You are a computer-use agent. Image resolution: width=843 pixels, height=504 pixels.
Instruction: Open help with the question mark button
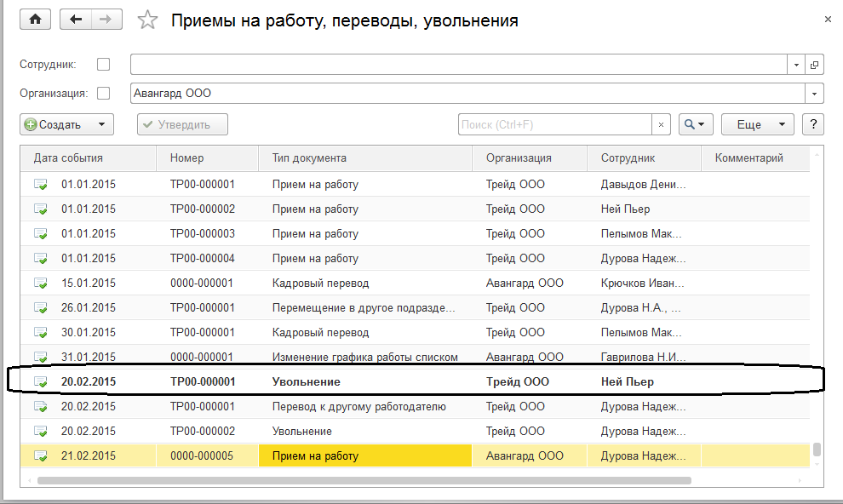coord(813,124)
